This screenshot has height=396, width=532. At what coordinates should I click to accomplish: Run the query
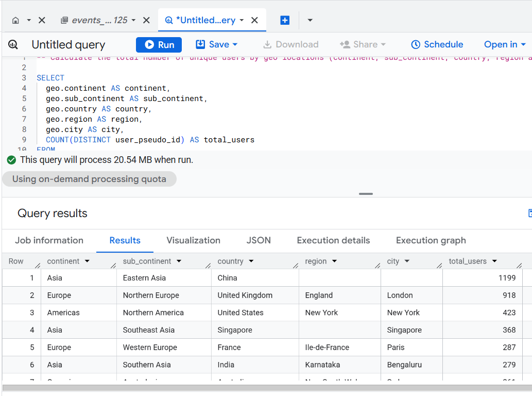pyautogui.click(x=159, y=45)
